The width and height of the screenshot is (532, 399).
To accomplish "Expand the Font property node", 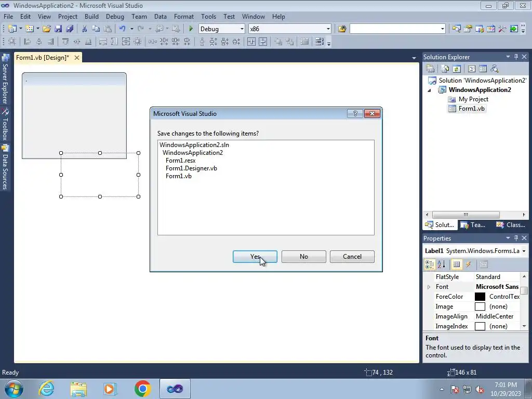I will click(x=429, y=287).
